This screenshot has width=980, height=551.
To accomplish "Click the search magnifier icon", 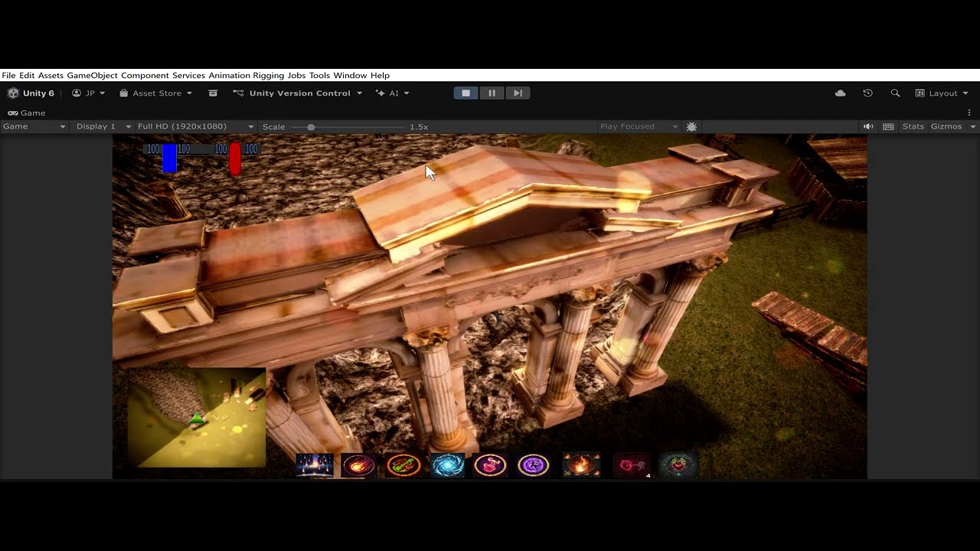I will (895, 93).
